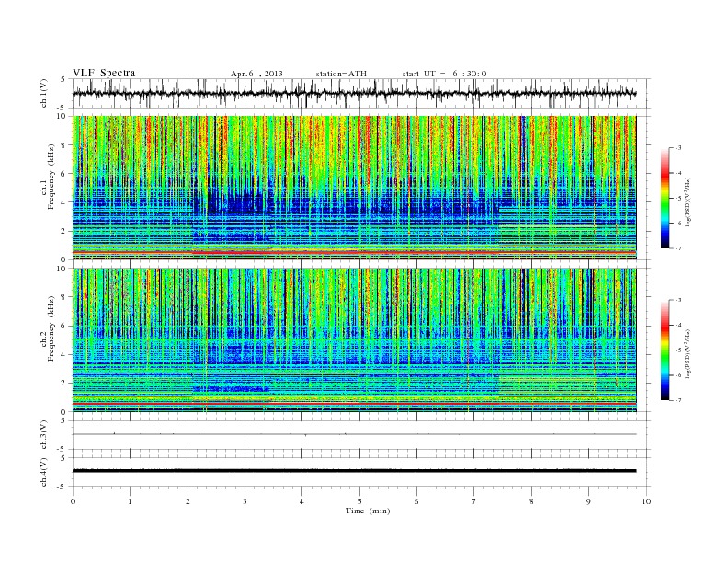The height and width of the screenshot is (563, 728).
Task: Click the "station=ATH" header label
Action: tap(341, 74)
